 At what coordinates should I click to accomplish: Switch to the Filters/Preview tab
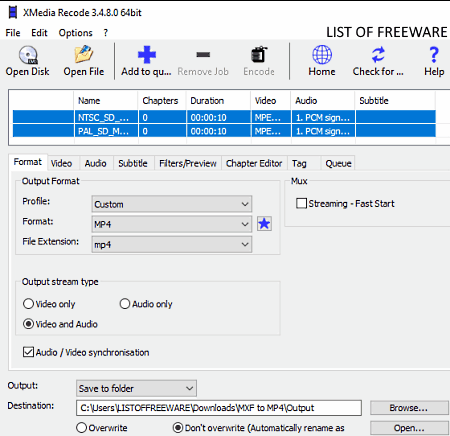click(x=188, y=163)
